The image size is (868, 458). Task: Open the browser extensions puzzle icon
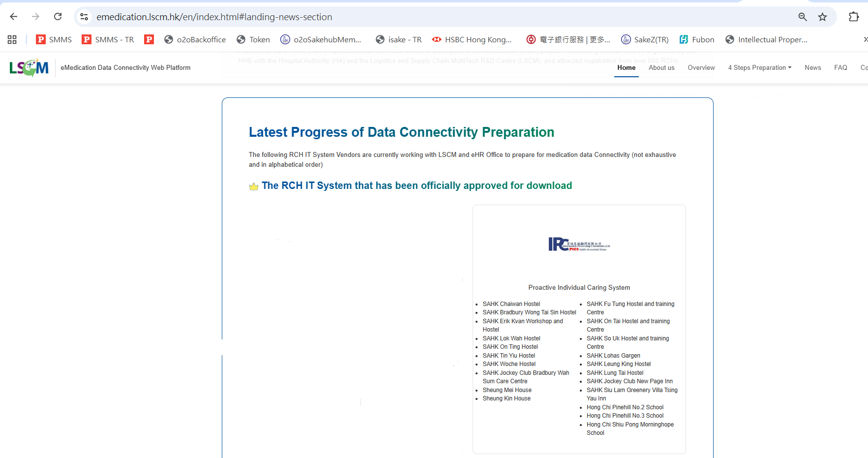tap(854, 17)
